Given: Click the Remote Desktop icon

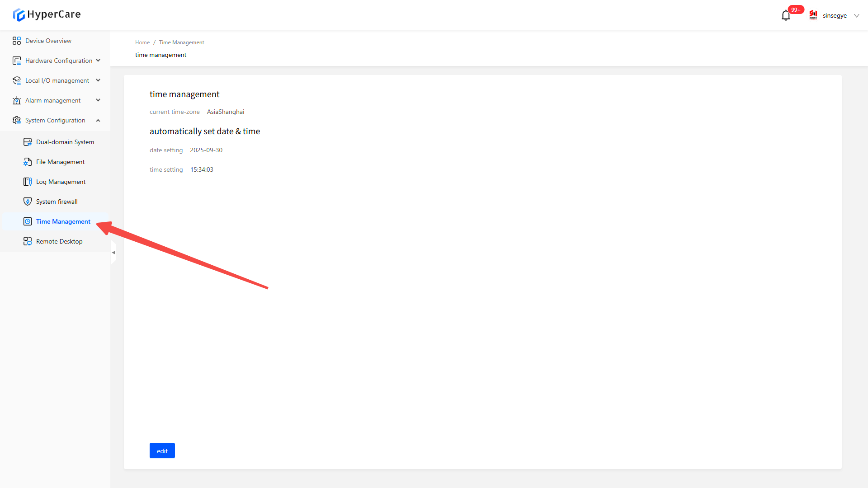Looking at the screenshot, I should [x=28, y=241].
